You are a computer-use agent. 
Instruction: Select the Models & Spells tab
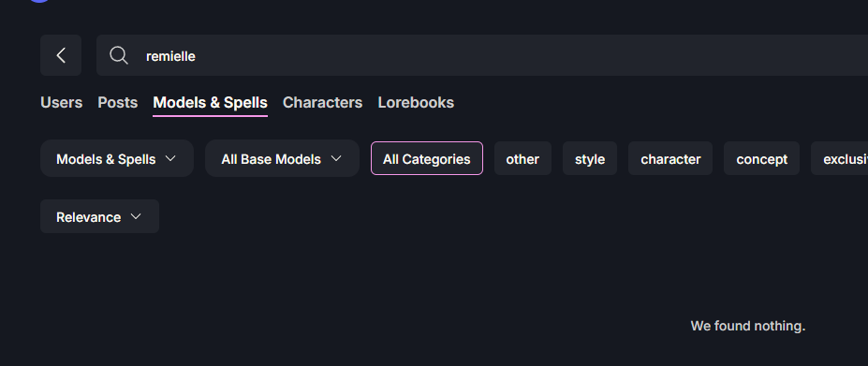click(x=211, y=102)
